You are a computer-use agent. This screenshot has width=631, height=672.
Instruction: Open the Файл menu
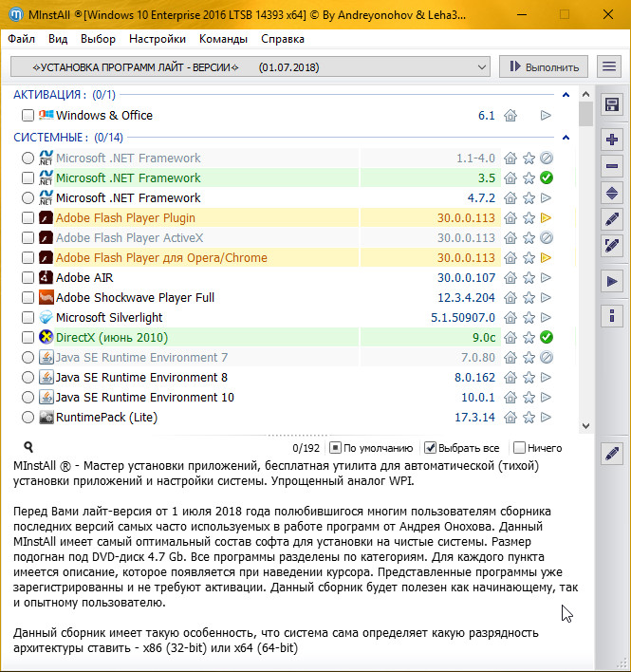tap(21, 39)
